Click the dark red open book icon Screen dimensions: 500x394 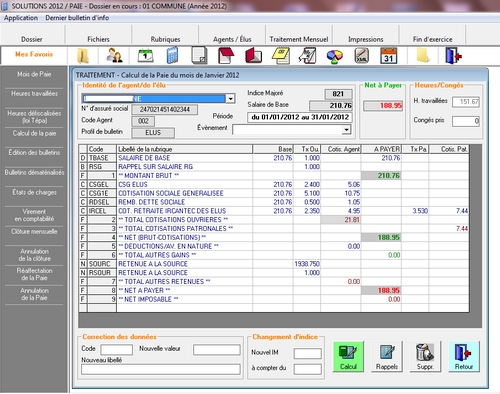(253, 55)
